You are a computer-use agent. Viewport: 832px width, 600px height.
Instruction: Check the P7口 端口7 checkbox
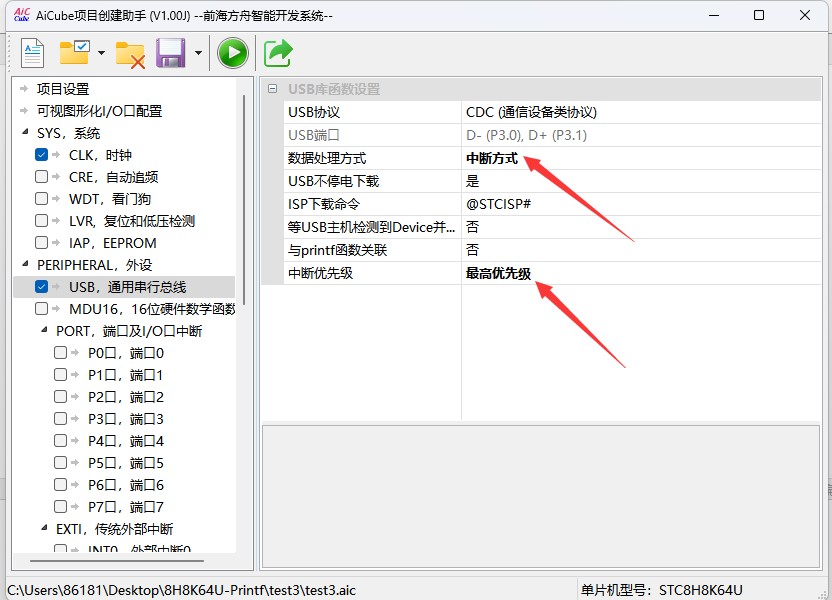pos(60,507)
